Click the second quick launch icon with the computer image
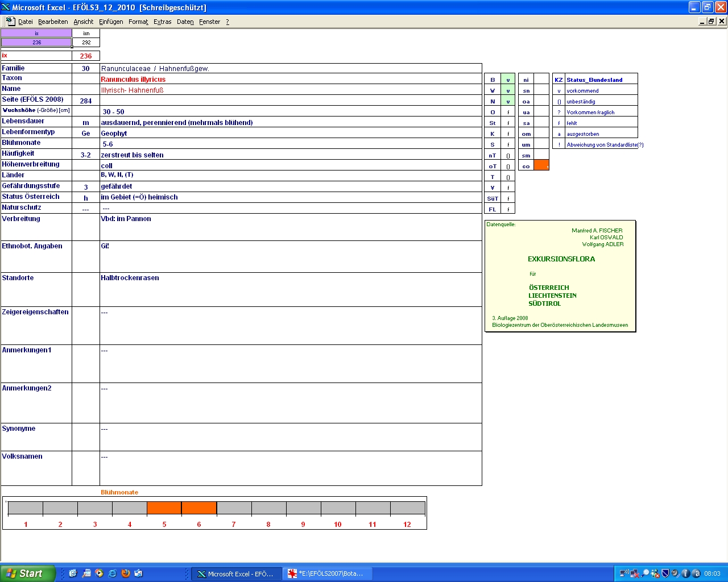This screenshot has height=582, width=728. click(86, 573)
